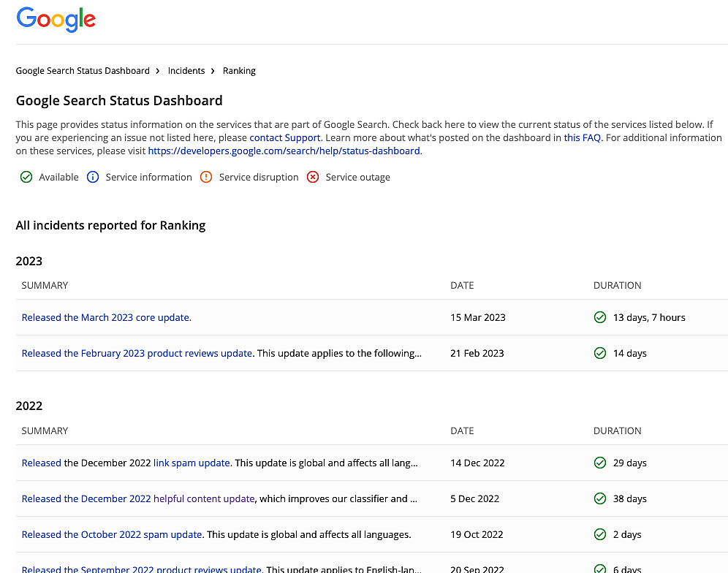Viewport: 728px width, 573px height.
Task: Click the red Service outage legend icon
Action: click(313, 177)
